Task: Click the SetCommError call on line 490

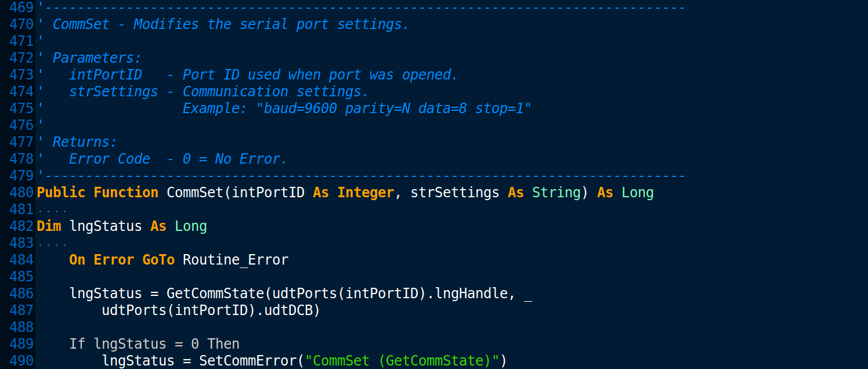Action: [x=248, y=361]
